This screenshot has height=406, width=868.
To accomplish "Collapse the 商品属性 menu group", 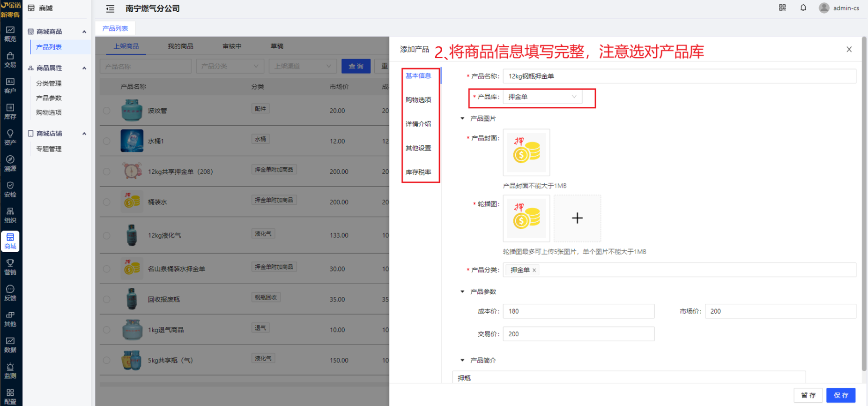I will point(84,68).
